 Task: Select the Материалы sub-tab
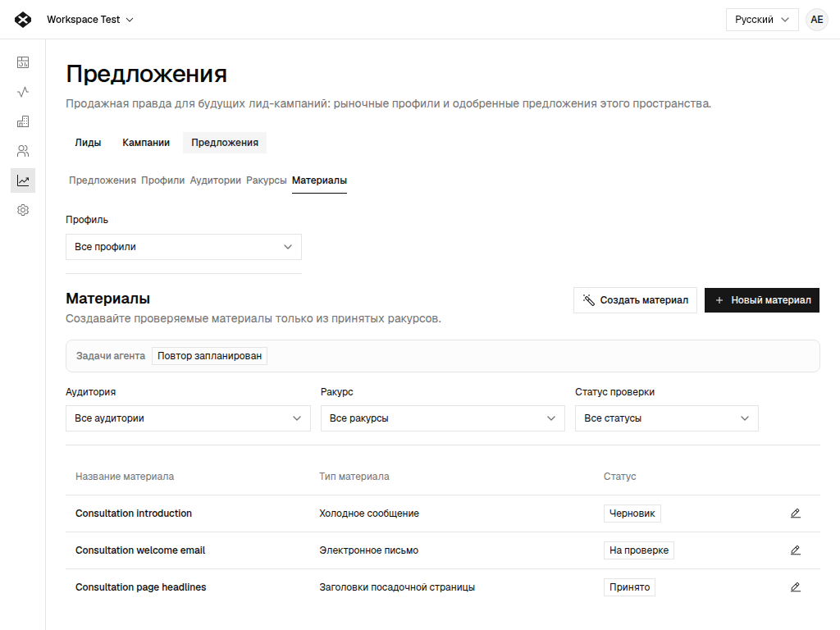click(319, 180)
